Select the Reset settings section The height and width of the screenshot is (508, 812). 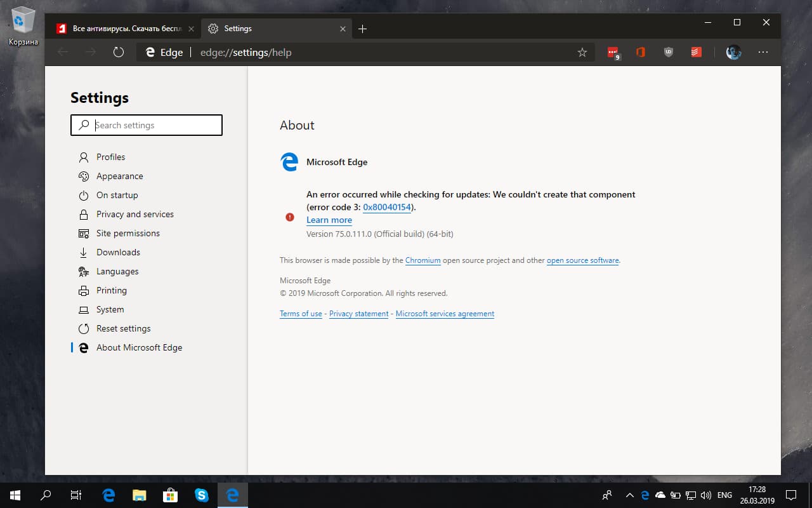point(123,328)
